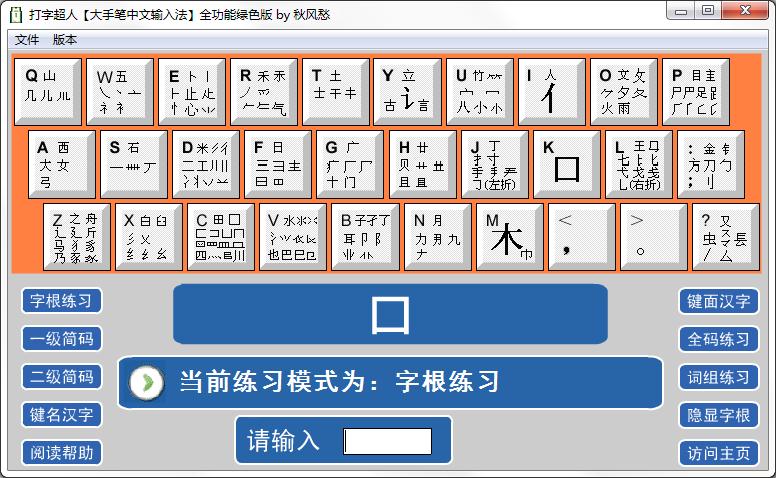This screenshot has height=478, width=776.
Task: Open the 文件 menu
Action: tap(27, 40)
